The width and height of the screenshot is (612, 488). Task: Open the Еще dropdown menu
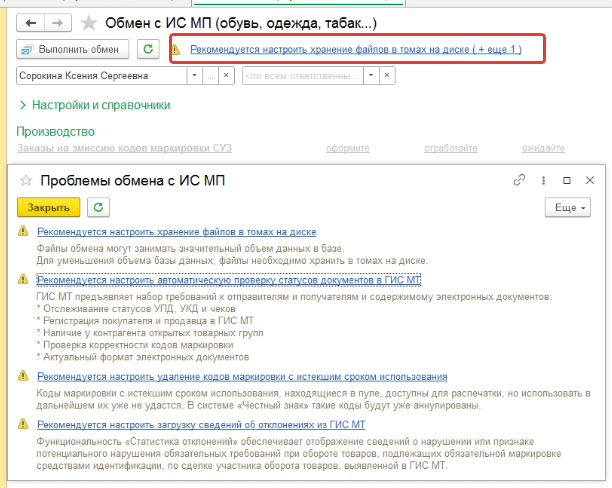(567, 207)
